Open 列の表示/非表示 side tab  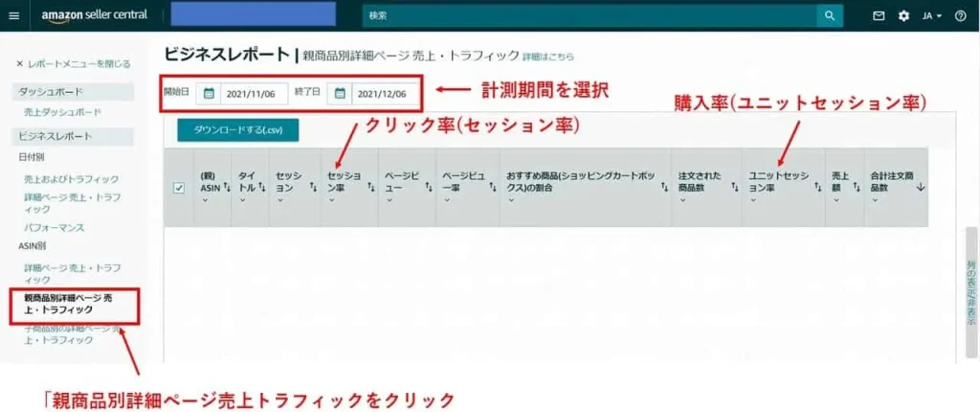click(970, 292)
